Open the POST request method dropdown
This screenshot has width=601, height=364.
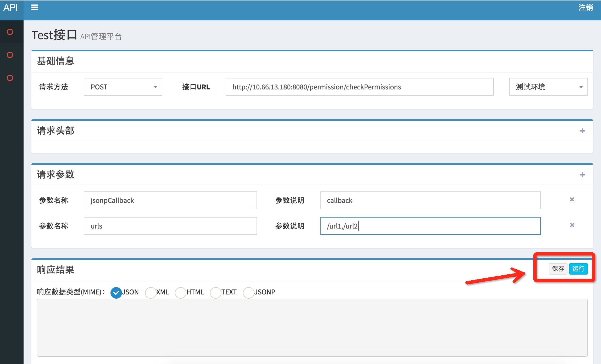tap(123, 87)
